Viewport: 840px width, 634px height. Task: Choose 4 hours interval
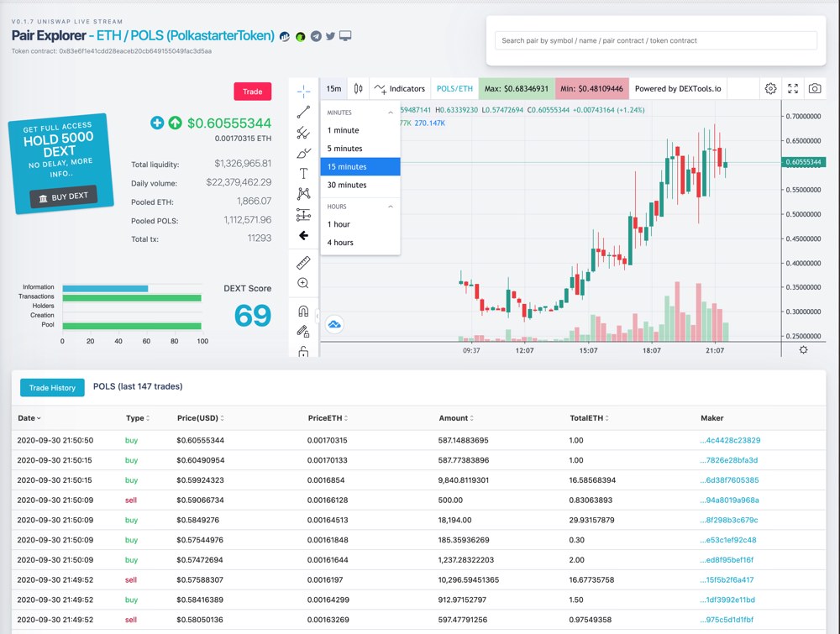pyautogui.click(x=360, y=243)
